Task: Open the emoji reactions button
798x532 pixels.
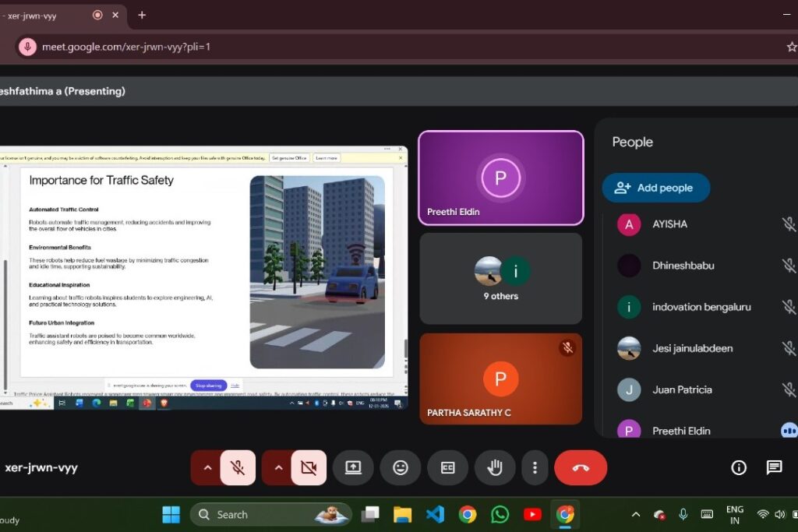Action: pos(401,467)
